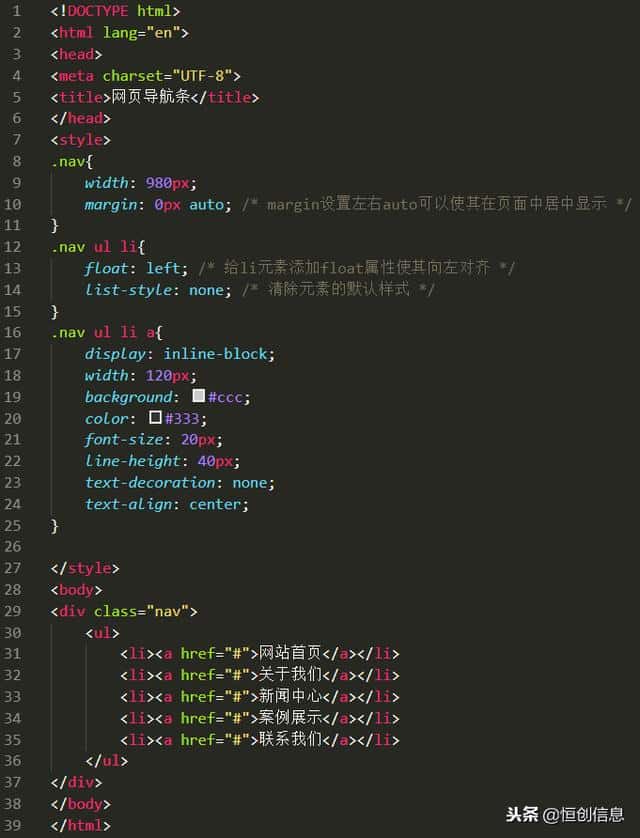The width and height of the screenshot is (640, 838).
Task: Click the list-style: none declaration
Action: click(x=159, y=290)
